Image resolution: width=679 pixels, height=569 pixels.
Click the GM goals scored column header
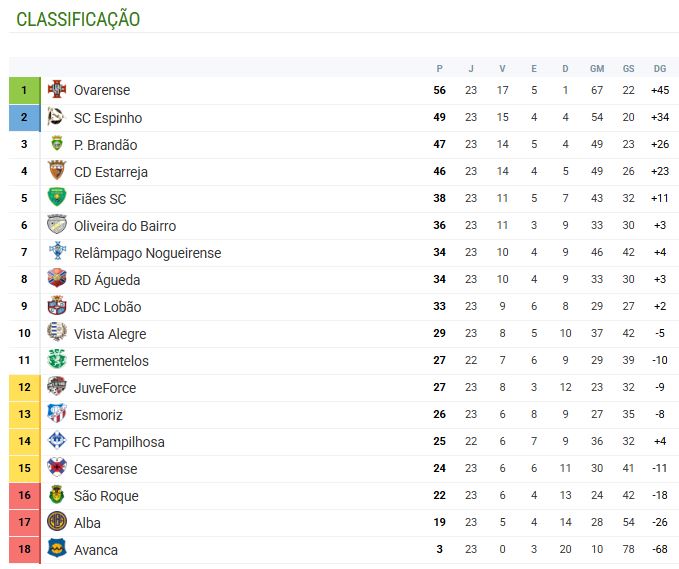pyautogui.click(x=597, y=68)
